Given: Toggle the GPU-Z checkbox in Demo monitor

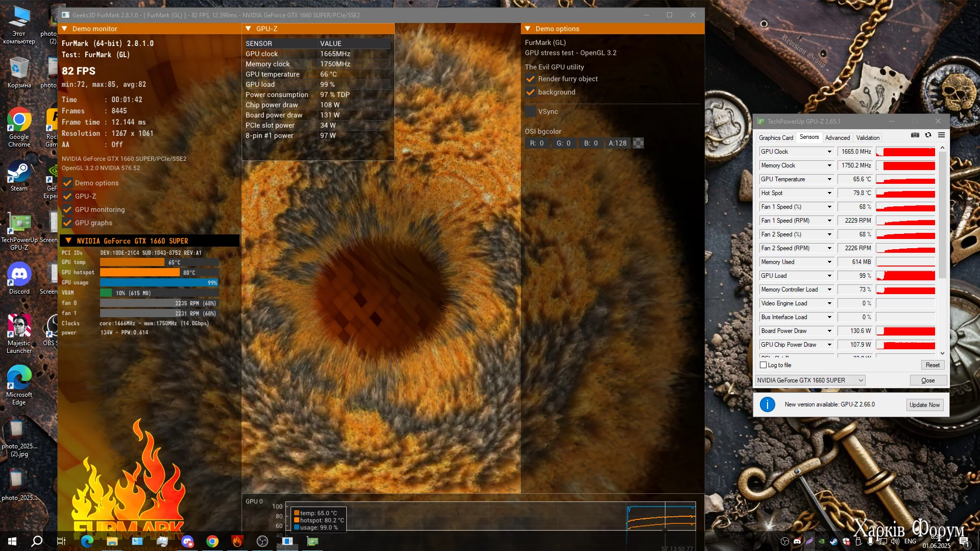Looking at the screenshot, I should [67, 196].
